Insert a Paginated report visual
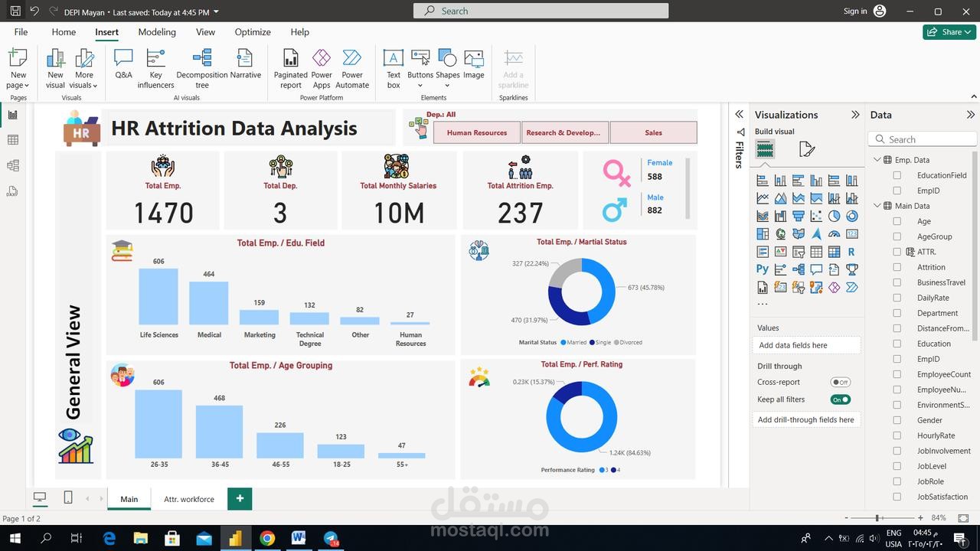 291,69
